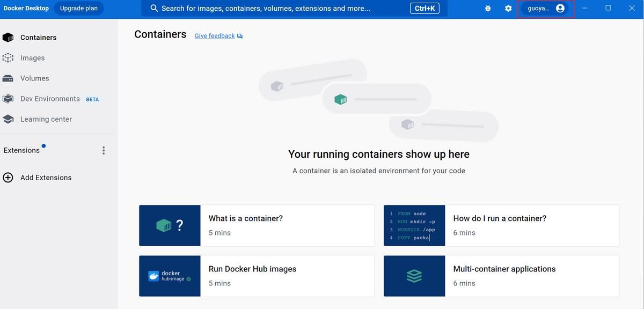Click the Add Extensions plus icon

(8, 177)
